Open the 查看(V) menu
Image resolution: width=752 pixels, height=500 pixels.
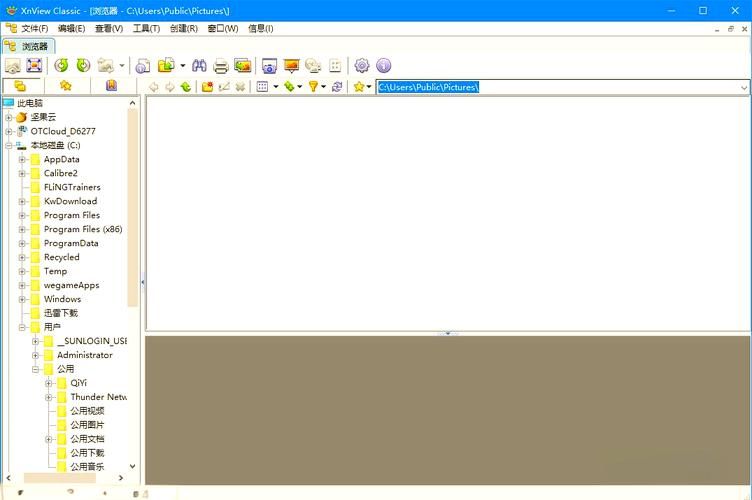point(109,29)
